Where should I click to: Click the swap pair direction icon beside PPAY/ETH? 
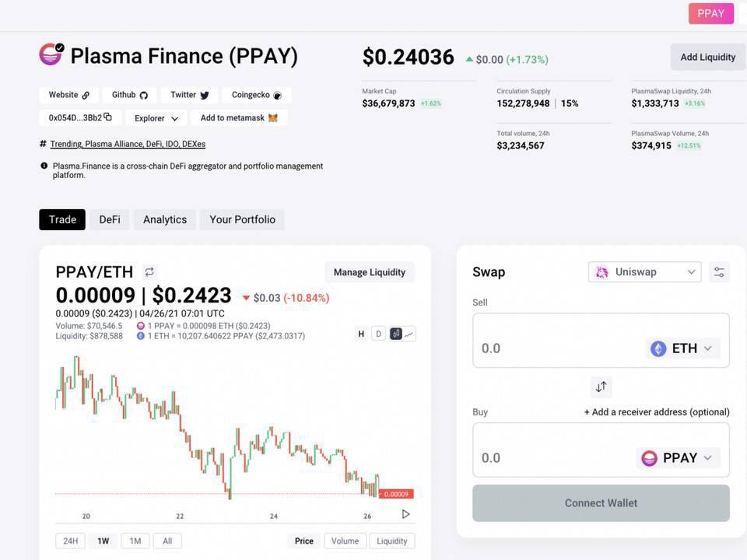[149, 272]
